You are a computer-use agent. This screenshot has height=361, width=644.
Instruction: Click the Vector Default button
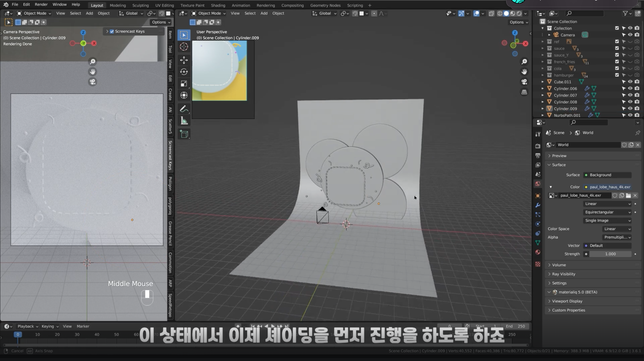coord(607,246)
